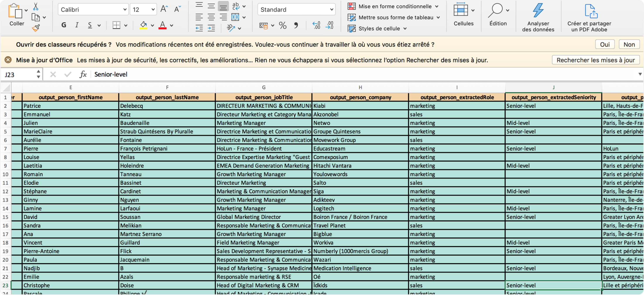The height and width of the screenshot is (295, 644).
Task: Decrease font size with small A icon
Action: (178, 9)
